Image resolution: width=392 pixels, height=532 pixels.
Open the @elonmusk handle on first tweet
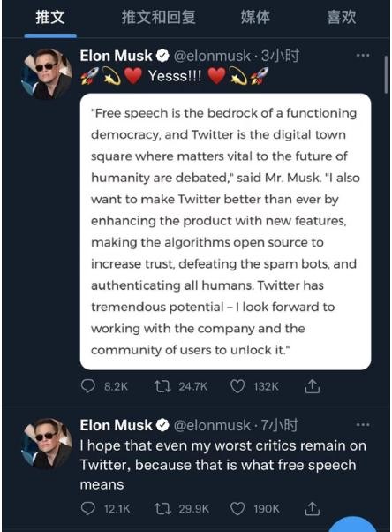[212, 56]
